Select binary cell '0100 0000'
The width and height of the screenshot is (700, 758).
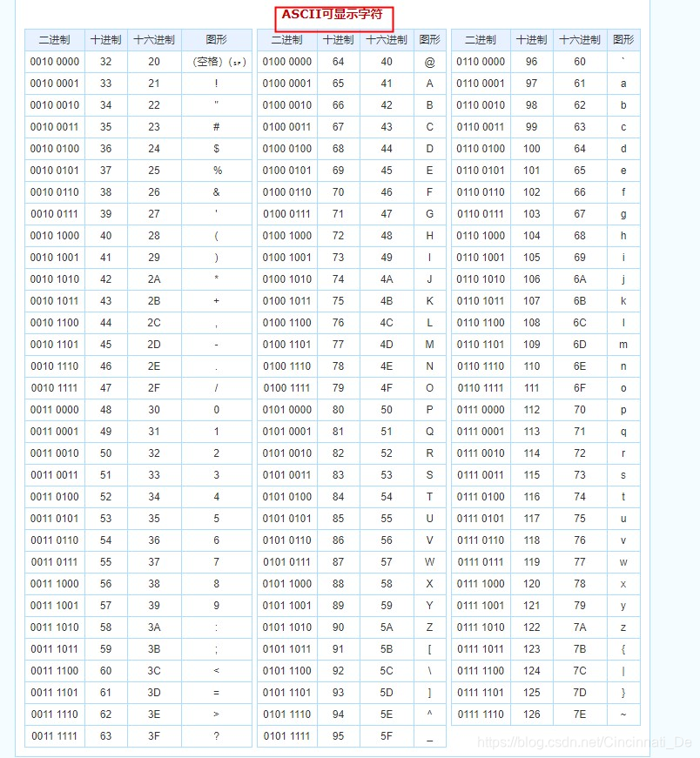pyautogui.click(x=287, y=62)
